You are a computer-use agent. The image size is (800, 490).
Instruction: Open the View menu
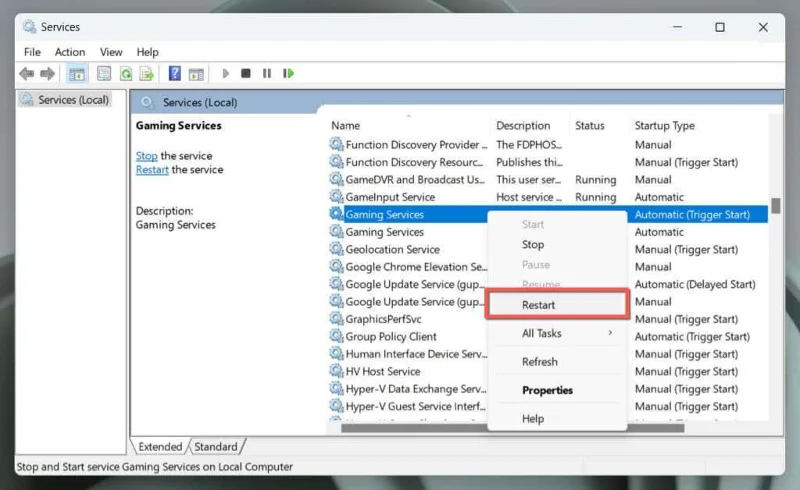click(111, 52)
